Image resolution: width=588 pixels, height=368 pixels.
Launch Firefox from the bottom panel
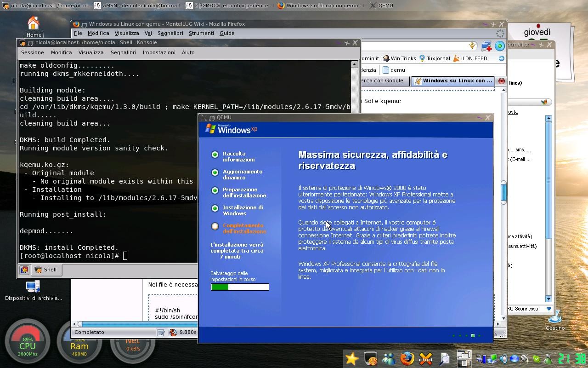(x=407, y=358)
